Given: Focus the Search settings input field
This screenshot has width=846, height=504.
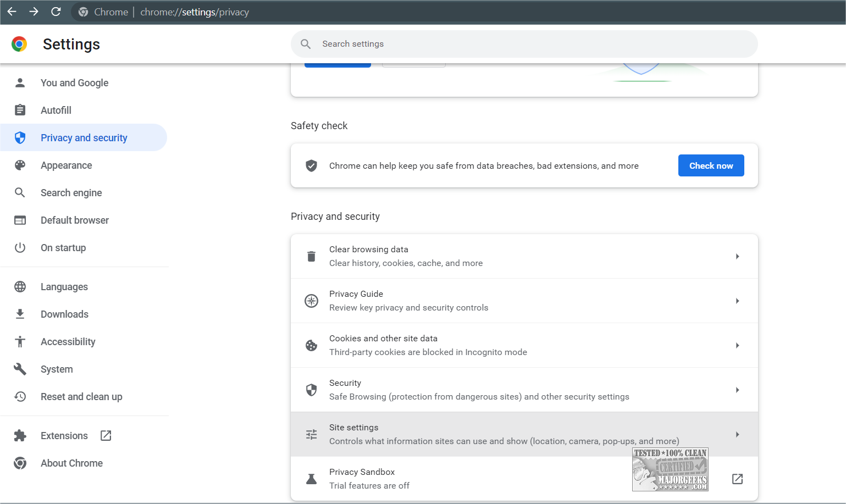Looking at the screenshot, I should (x=524, y=44).
